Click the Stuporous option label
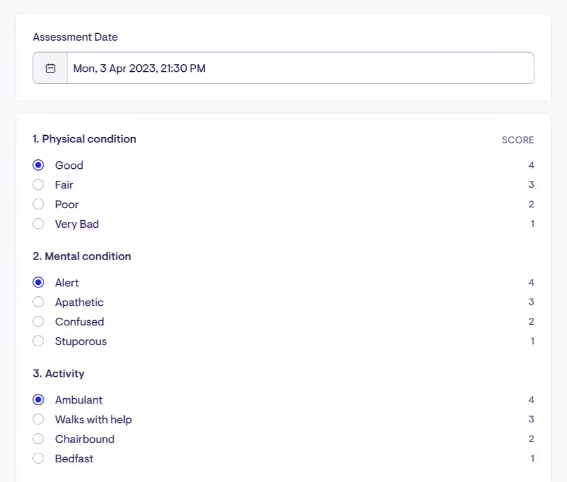Image resolution: width=567 pixels, height=482 pixels. pos(81,341)
